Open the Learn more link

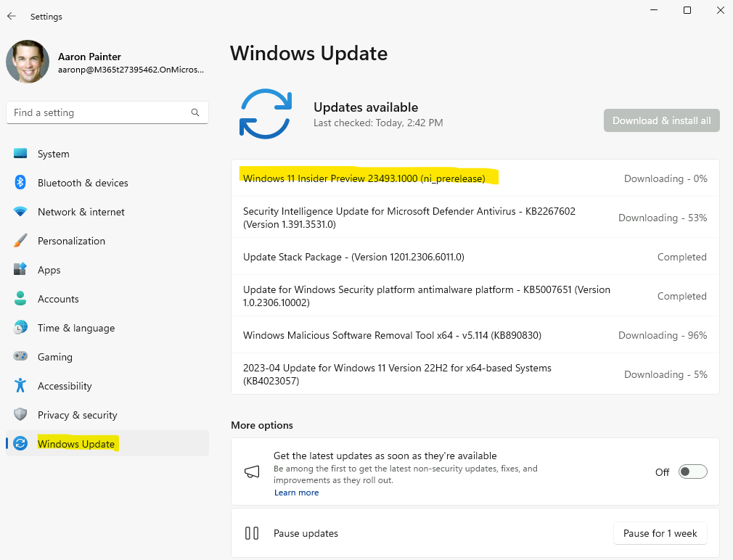pos(296,493)
